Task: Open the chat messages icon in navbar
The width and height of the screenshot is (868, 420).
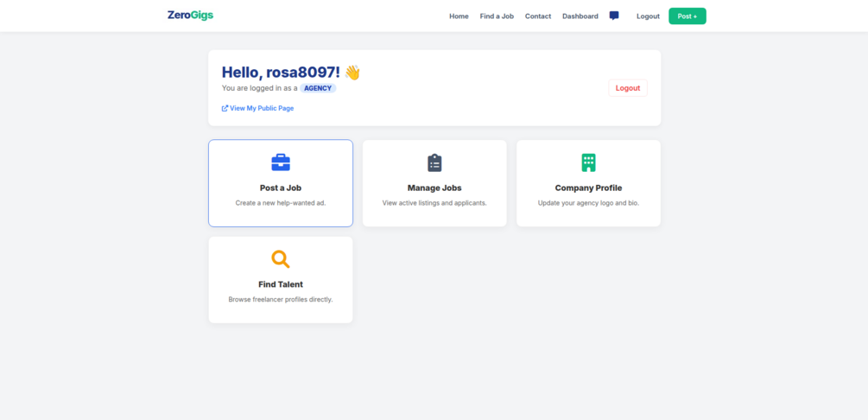Action: [614, 16]
